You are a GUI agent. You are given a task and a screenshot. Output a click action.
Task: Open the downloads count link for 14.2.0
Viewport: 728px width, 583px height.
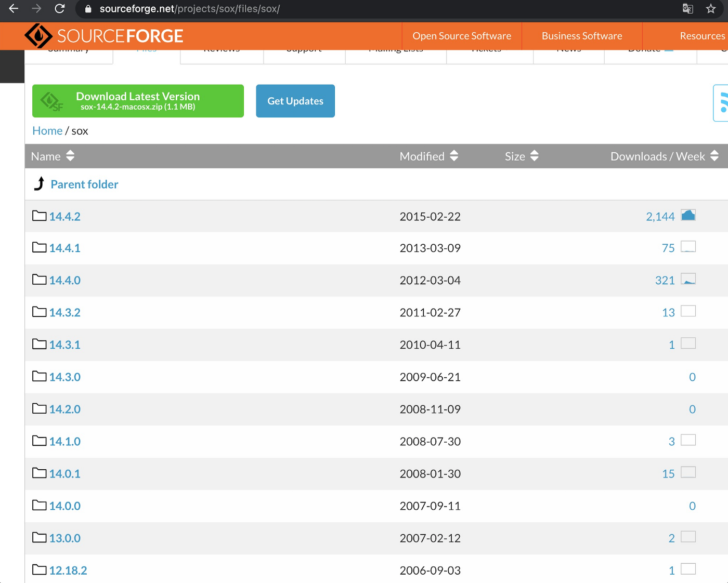[692, 409]
